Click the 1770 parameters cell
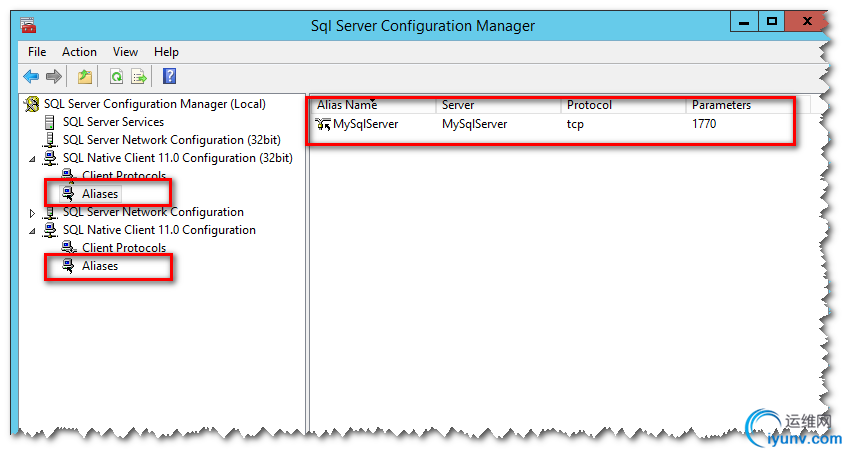 click(704, 124)
